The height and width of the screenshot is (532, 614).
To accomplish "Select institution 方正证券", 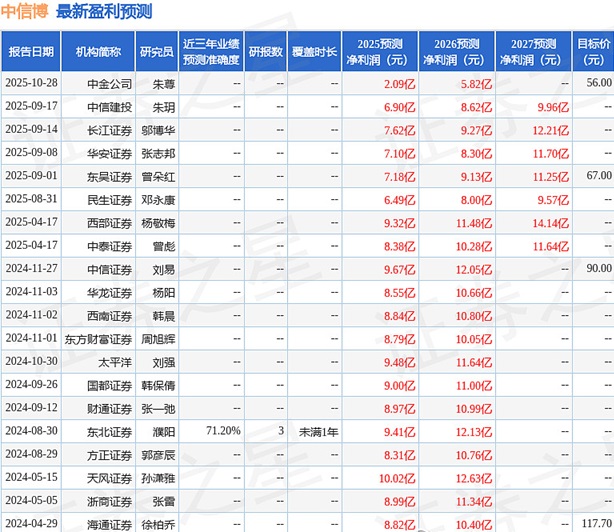I will 109,455.
